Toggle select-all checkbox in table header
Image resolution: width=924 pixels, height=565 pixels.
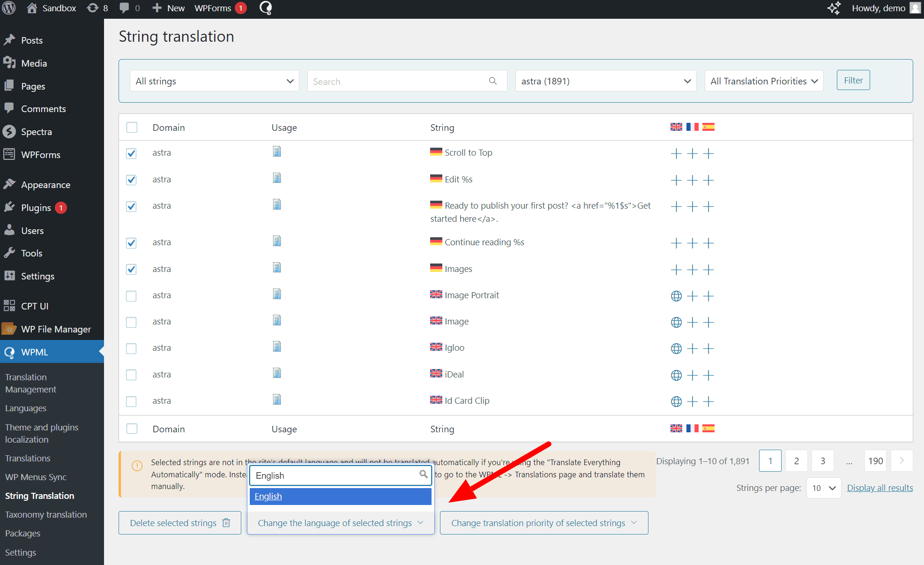[132, 128]
